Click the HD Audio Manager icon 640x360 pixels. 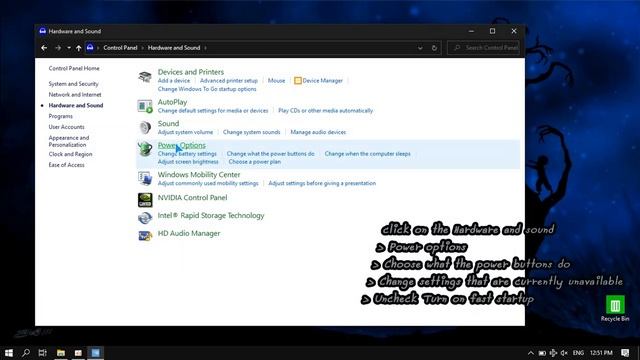tap(145, 236)
